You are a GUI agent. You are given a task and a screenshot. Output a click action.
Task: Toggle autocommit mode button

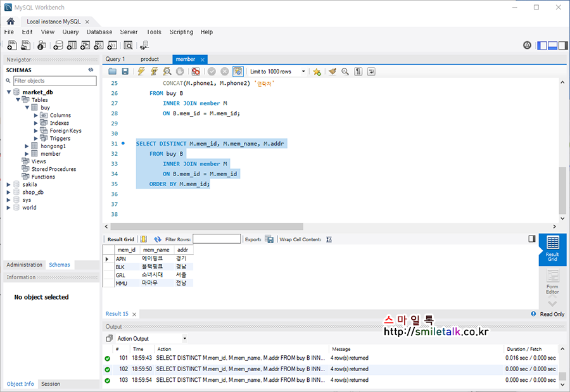[237, 72]
